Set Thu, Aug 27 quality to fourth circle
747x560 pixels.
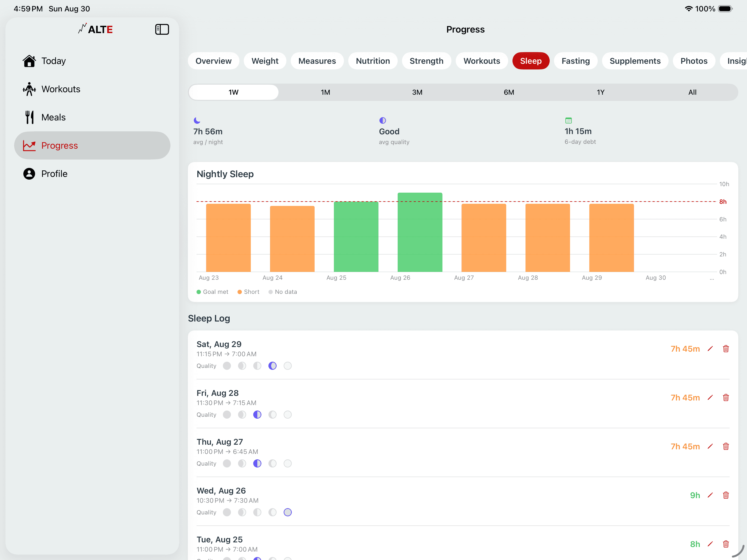click(x=272, y=463)
